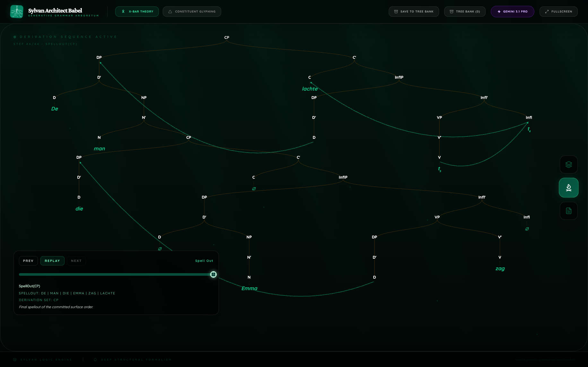Select the 'die' relative pronoun leaf
The height and width of the screenshot is (367, 588).
point(79,209)
